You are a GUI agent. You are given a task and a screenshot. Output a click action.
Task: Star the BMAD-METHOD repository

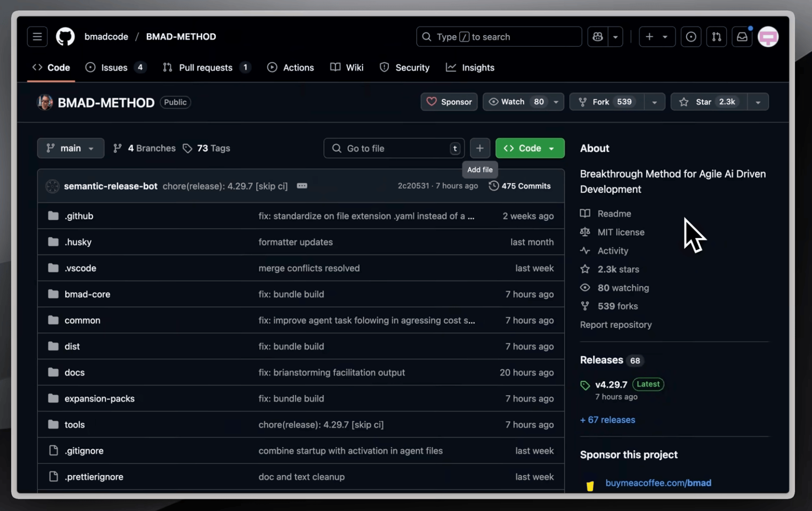click(709, 102)
